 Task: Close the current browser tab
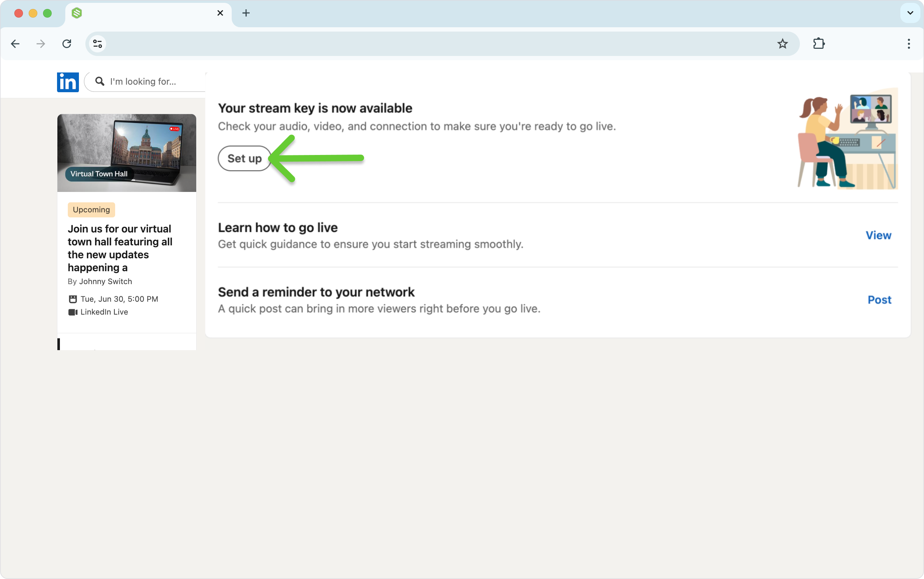[x=220, y=13]
